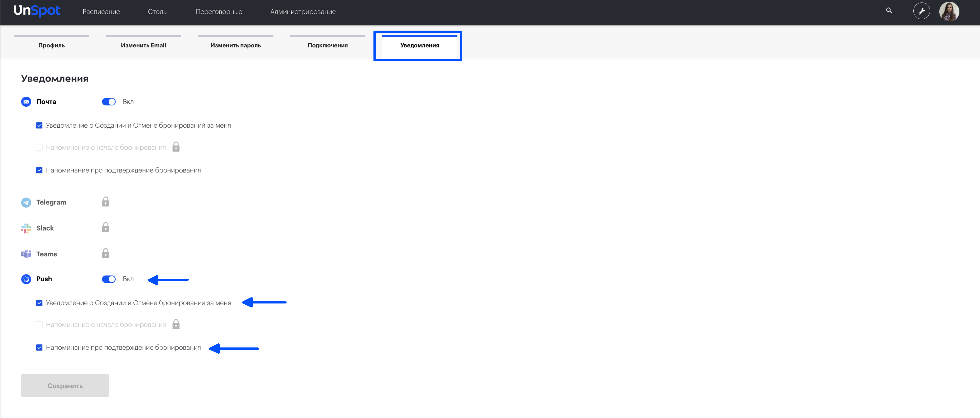Screen dimensions: 980x418
Task: Open search with the magnifier icon
Action: pos(889,11)
